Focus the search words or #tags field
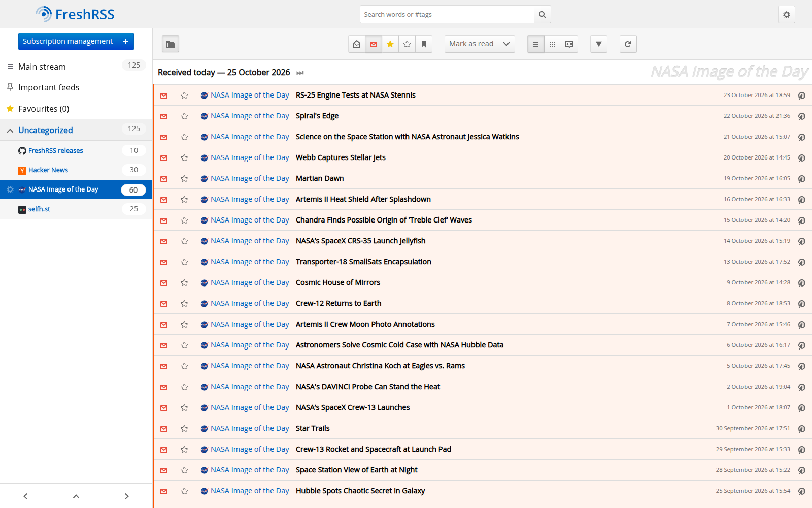This screenshot has width=812, height=508. coord(447,15)
